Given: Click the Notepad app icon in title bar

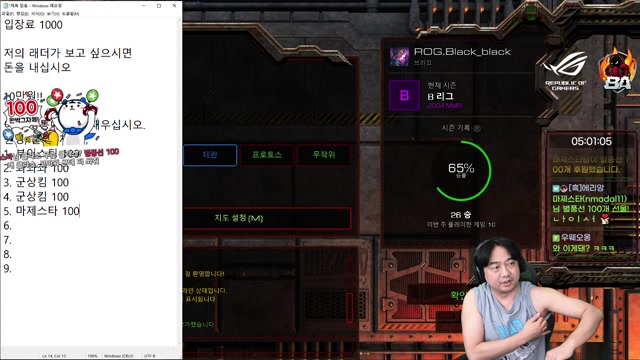Looking at the screenshot, I should [x=5, y=6].
